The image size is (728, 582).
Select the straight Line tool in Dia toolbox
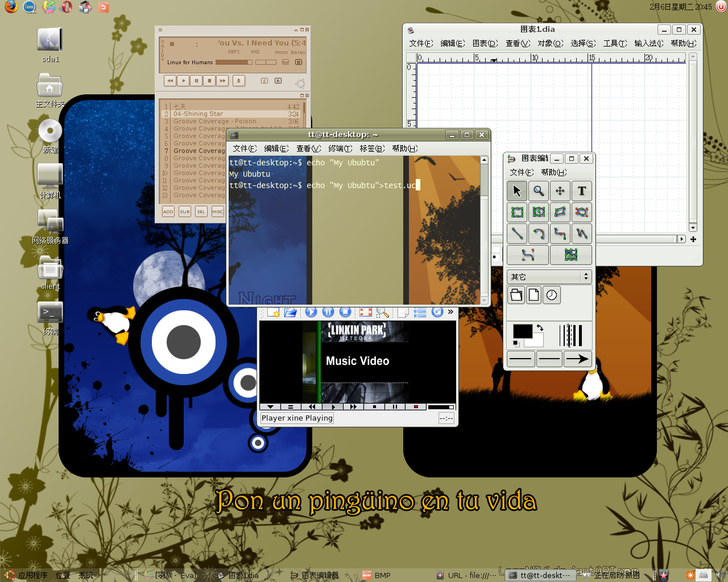517,234
